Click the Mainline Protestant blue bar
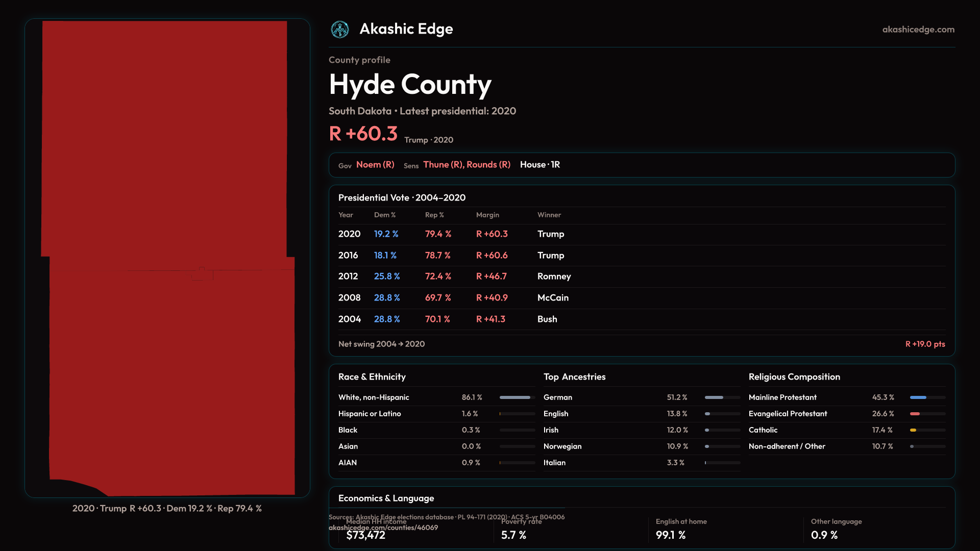The height and width of the screenshot is (551, 980). pyautogui.click(x=918, y=397)
